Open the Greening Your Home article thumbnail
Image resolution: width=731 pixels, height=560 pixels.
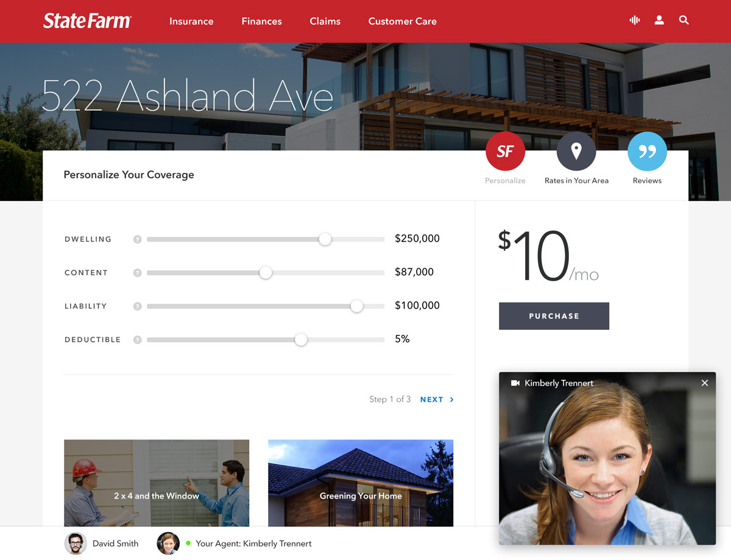point(360,483)
